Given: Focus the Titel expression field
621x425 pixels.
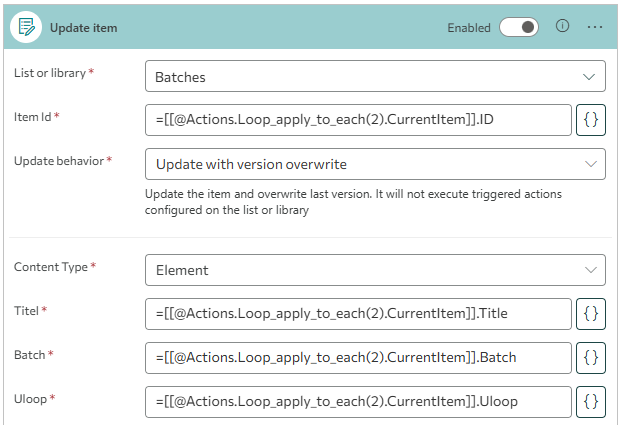Looking at the screenshot, I should coord(358,313).
